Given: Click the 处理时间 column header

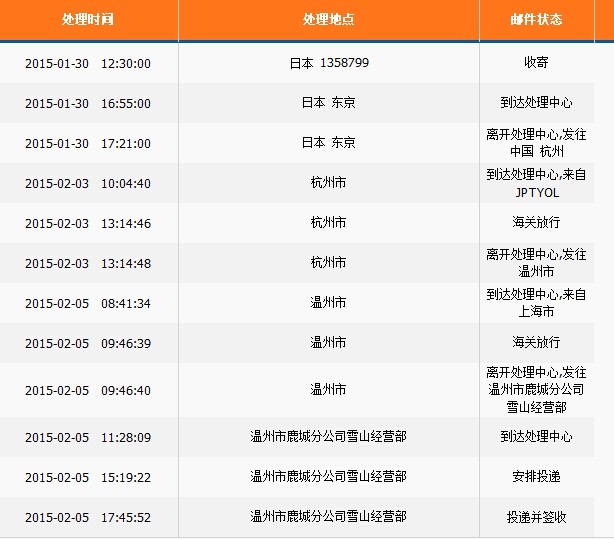Looking at the screenshot, I should (x=88, y=19).
